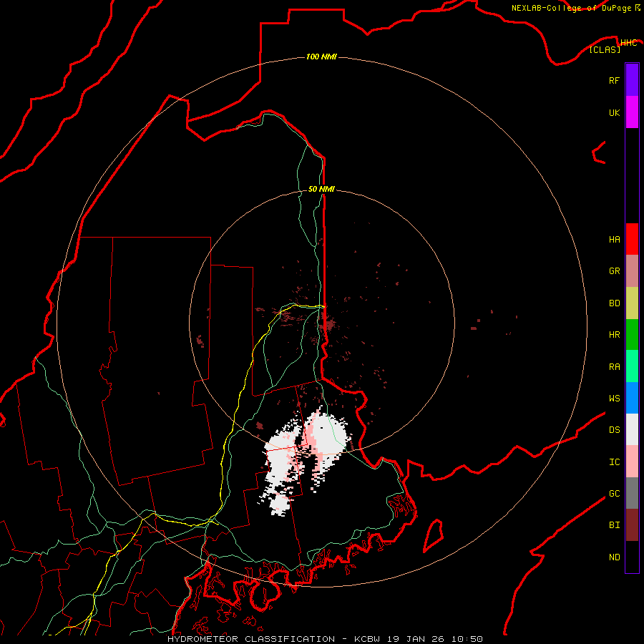Click the HA red legend swatch

[x=632, y=239]
